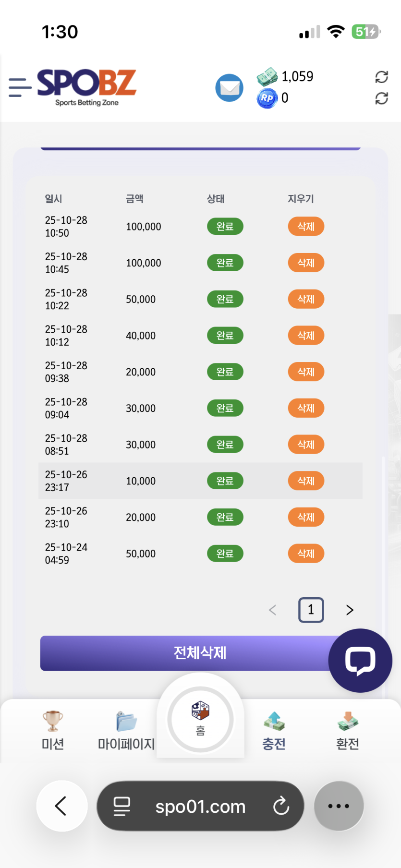
Task: Open the 미션 tab
Action: (53, 730)
